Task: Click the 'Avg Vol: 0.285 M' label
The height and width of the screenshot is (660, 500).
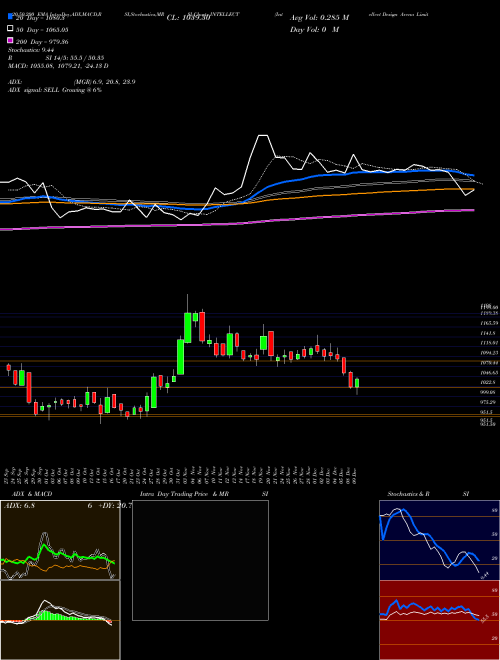Action: coord(319,18)
